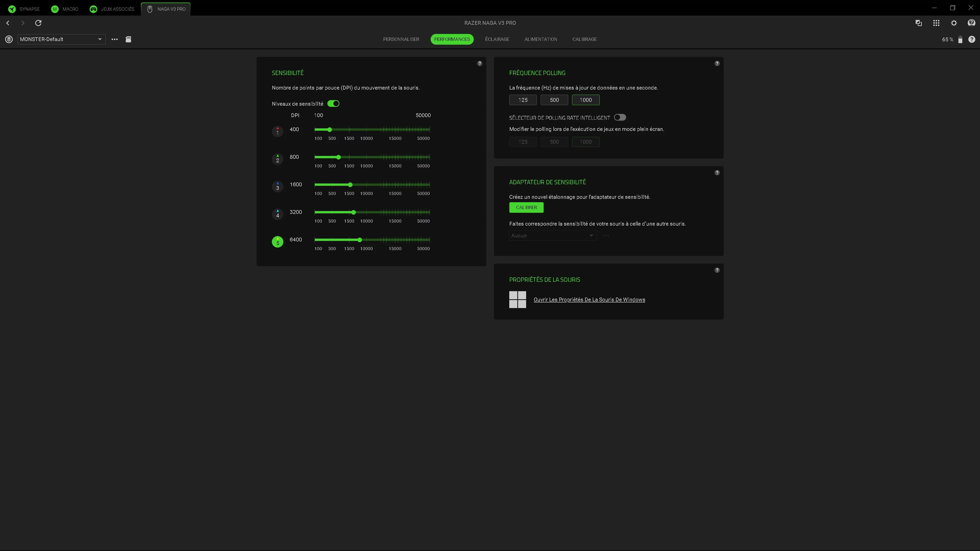
Task: Select sensitivity stage 3
Action: click(x=278, y=186)
